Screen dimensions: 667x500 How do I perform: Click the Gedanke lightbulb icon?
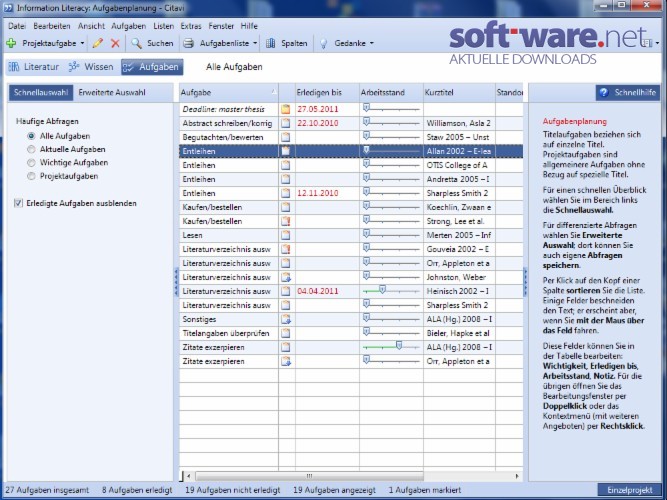[323, 43]
